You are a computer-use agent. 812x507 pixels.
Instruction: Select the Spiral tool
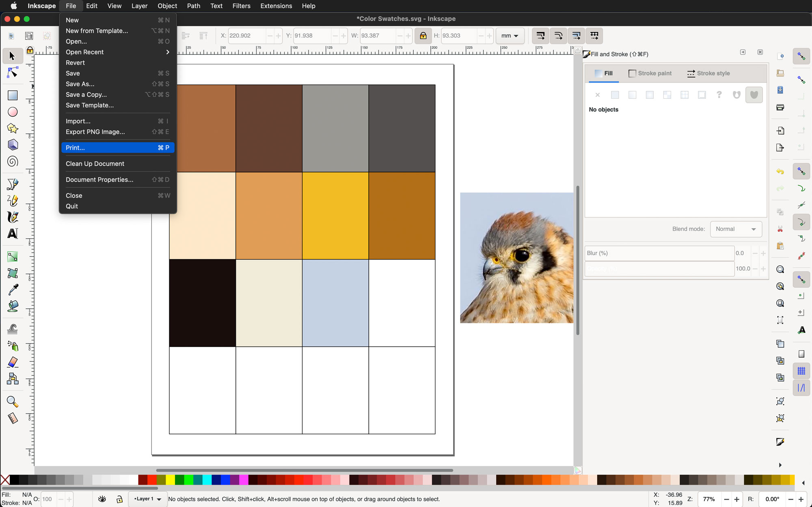pyautogui.click(x=13, y=162)
